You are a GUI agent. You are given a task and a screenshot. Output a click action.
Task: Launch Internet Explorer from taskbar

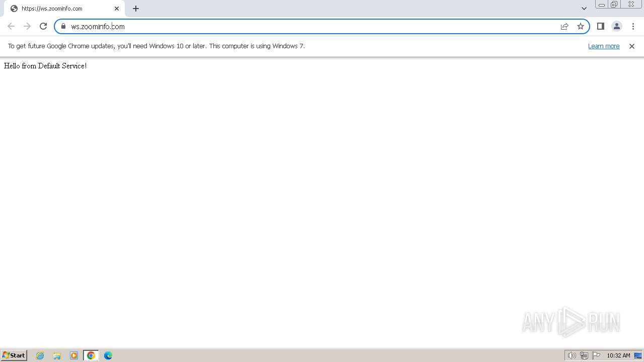(x=40, y=355)
